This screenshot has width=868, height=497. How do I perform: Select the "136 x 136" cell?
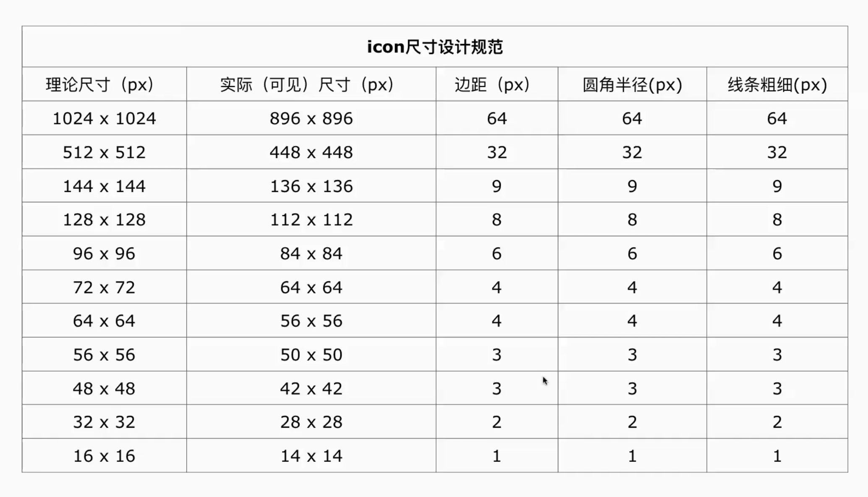[x=311, y=186]
